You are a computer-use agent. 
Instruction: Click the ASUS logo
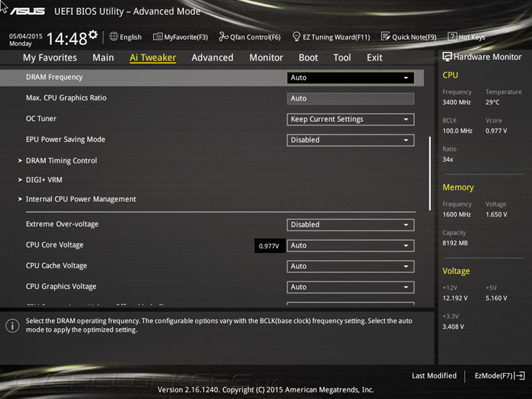[27, 11]
